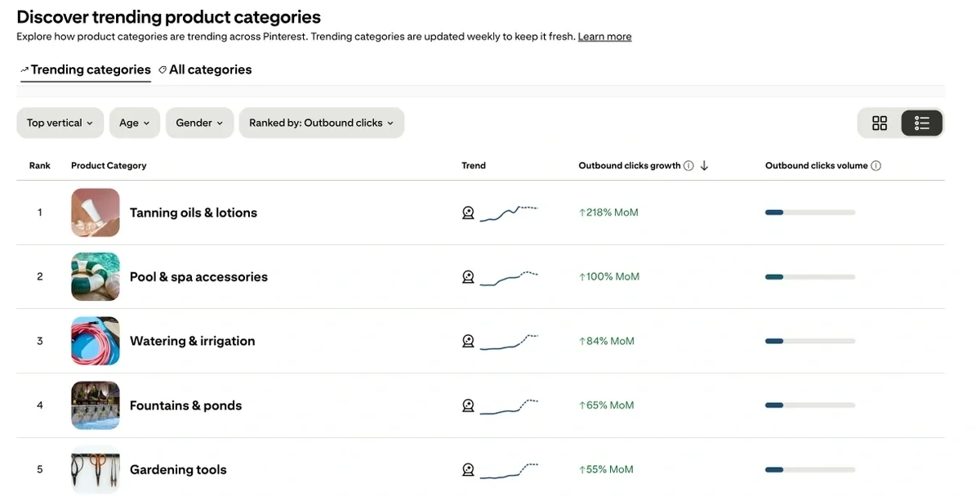Click trend icon for Pool & spa accessories
Viewport: 980px width, 497px height.
(468, 277)
